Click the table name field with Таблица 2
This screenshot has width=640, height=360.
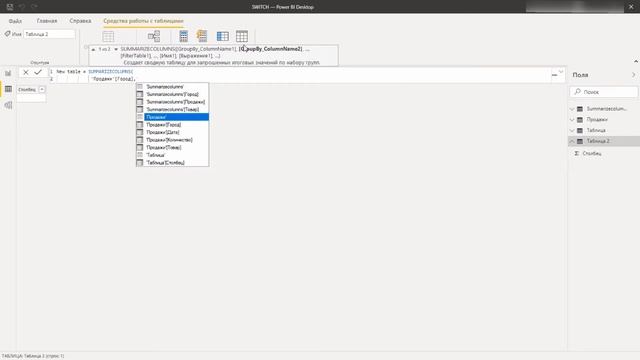pos(49,34)
